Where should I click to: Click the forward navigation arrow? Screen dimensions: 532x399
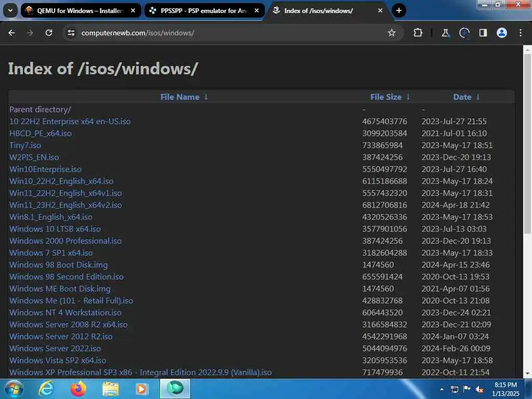tap(30, 33)
